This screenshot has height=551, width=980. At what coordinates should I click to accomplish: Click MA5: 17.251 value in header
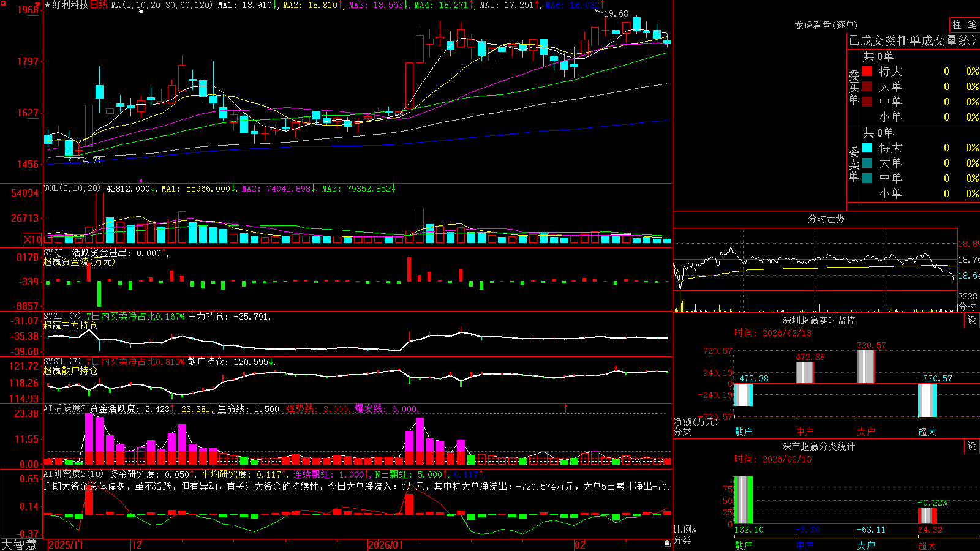510,5
